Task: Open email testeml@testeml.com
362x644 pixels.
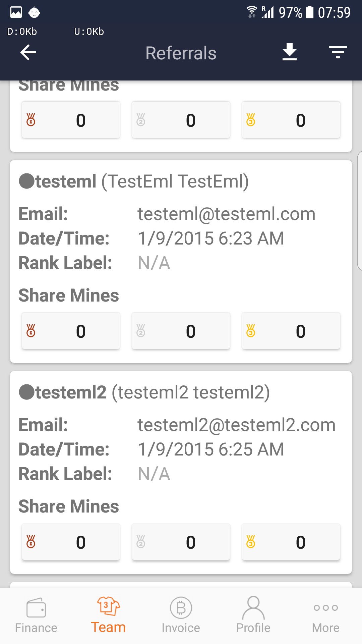Action: click(227, 214)
